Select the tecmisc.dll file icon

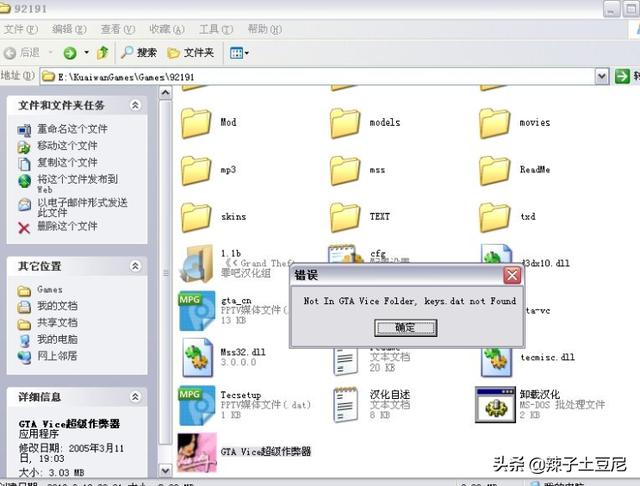[x=496, y=362]
